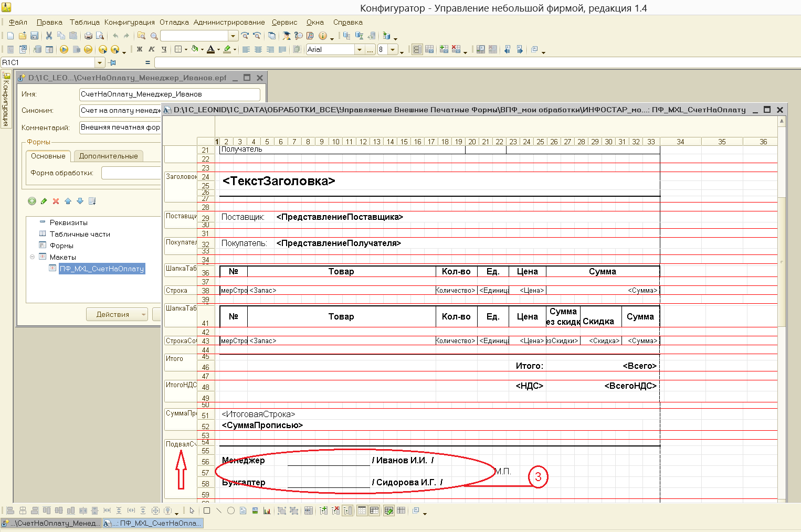The height and width of the screenshot is (532, 801).
Task: Open the Сервис menu
Action: pos(284,22)
